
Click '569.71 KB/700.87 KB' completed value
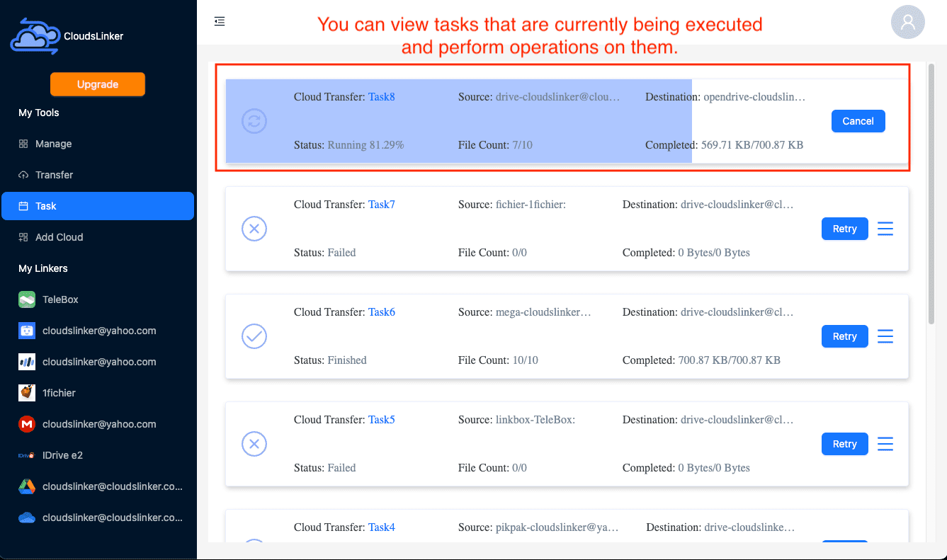click(752, 145)
